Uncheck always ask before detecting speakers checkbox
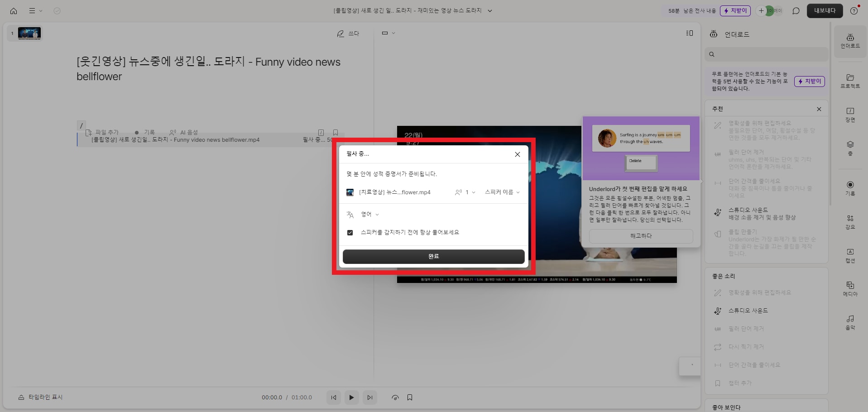 [x=350, y=233]
